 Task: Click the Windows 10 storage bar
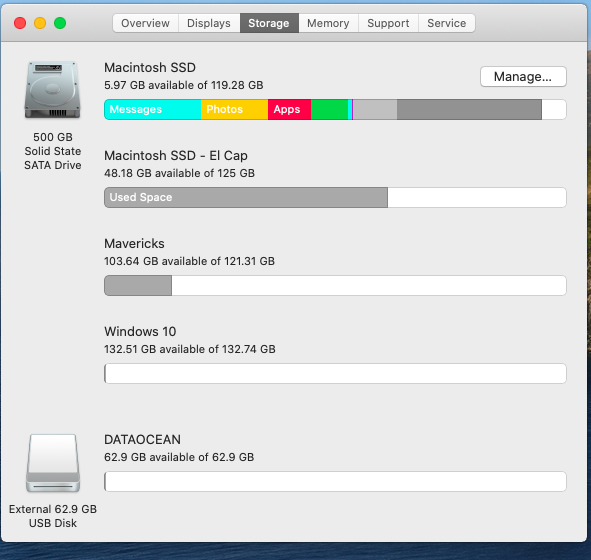tap(335, 373)
